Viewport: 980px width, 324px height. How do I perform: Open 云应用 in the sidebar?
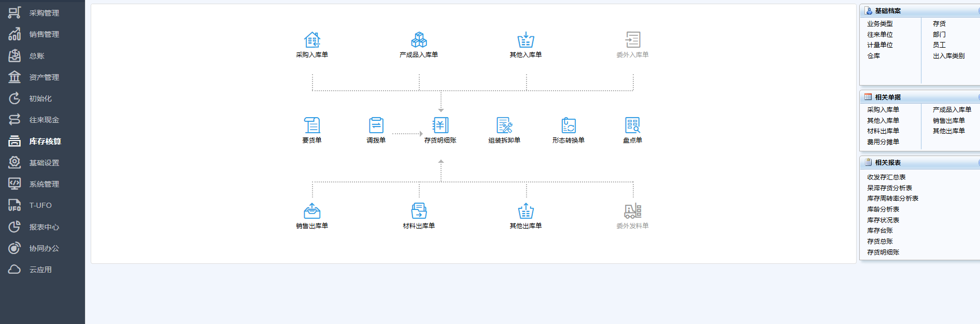pyautogui.click(x=40, y=270)
